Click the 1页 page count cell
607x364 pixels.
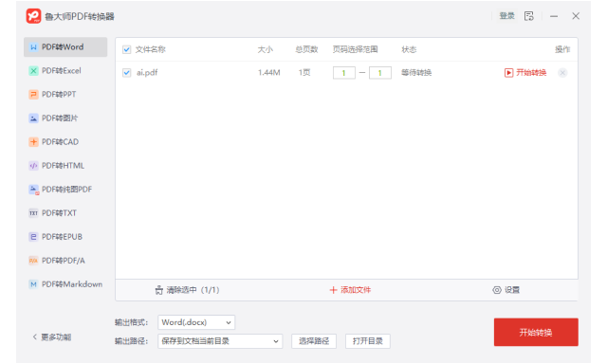coord(304,73)
